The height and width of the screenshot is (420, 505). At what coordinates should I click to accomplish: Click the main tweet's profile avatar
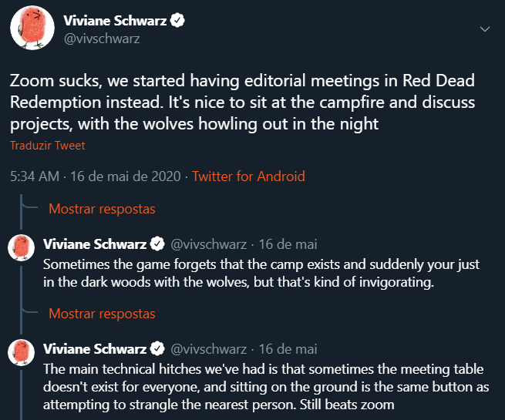30,30
